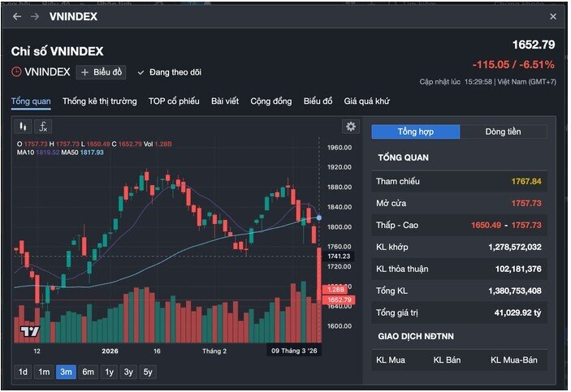Click the Mở cửa value 1757.73
The height and width of the screenshot is (392, 571).
coord(526,203)
